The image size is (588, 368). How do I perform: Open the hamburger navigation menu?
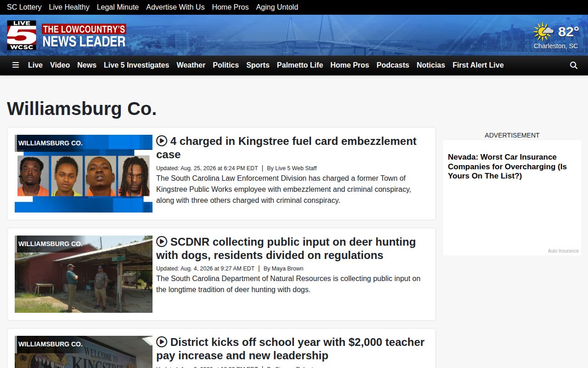(16, 65)
